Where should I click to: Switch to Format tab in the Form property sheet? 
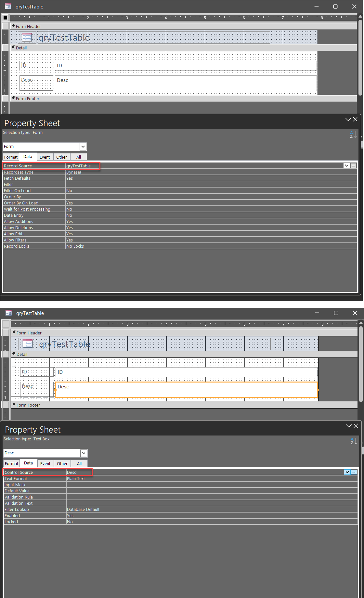[x=11, y=157]
